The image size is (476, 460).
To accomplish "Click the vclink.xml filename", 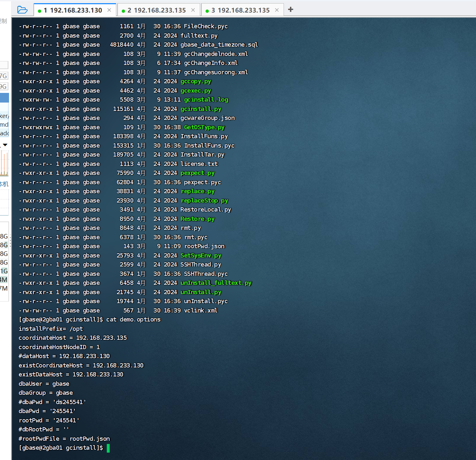I will (x=201, y=311).
